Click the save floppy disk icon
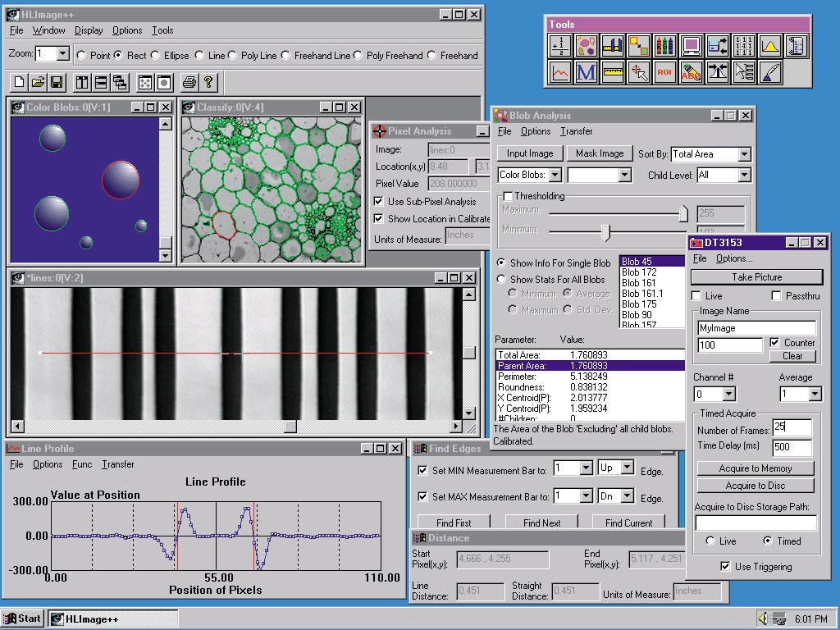The width and height of the screenshot is (840, 630). click(57, 82)
